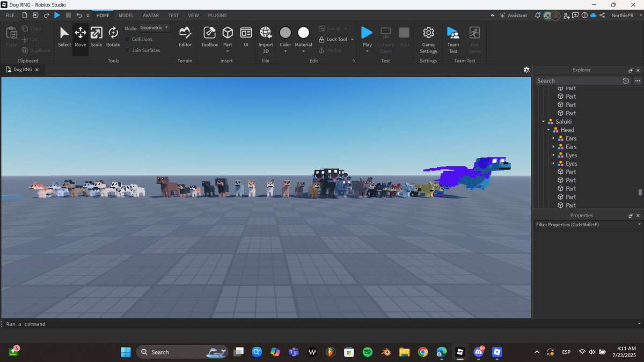Close the Dog RNG document tab
This screenshot has width=644, height=362.
[37, 70]
